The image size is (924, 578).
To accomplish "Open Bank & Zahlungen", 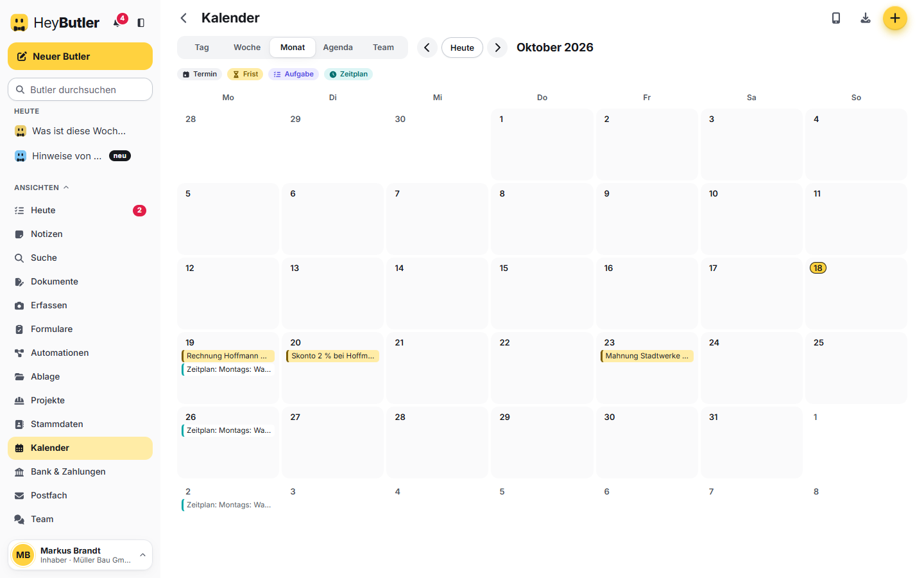I will point(80,472).
